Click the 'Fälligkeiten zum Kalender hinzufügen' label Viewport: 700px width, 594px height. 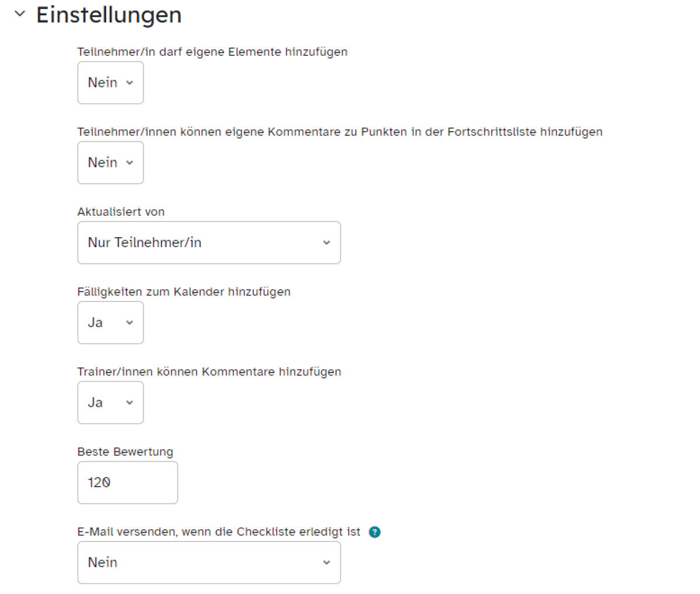click(x=184, y=291)
